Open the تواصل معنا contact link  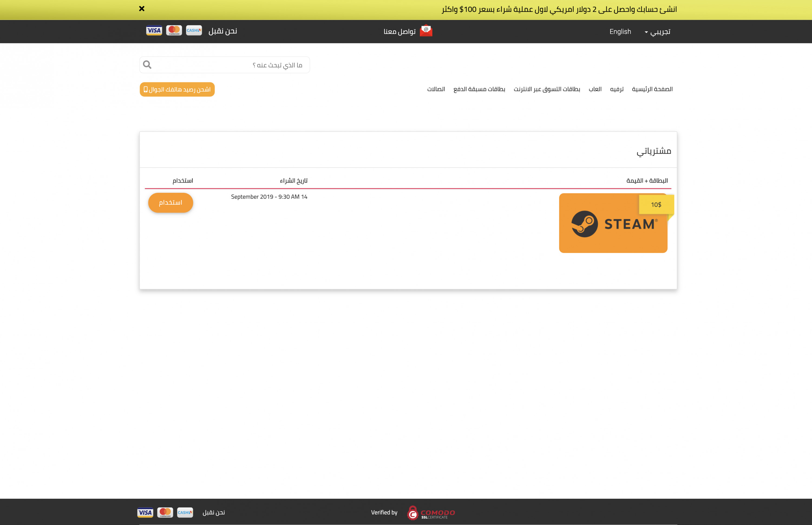(x=400, y=31)
